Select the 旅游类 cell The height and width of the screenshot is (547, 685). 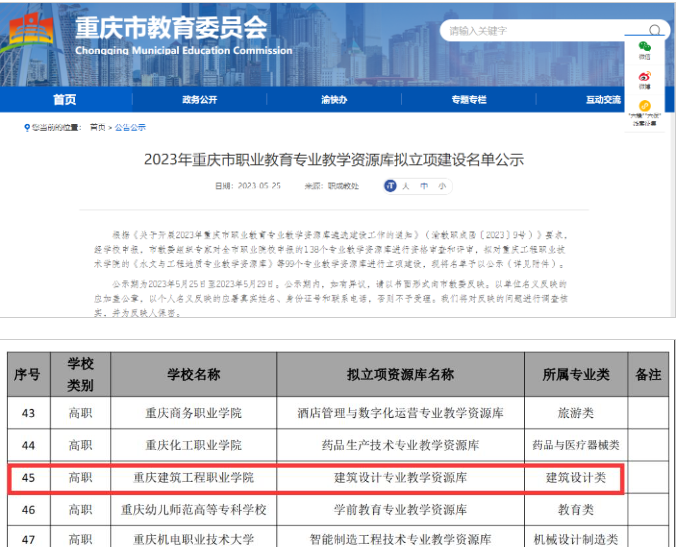click(576, 413)
